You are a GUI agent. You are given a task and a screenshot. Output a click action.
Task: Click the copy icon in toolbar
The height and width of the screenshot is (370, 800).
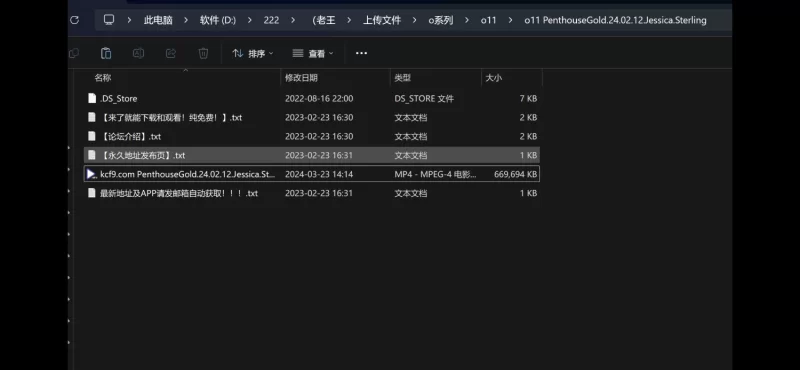pos(74,53)
